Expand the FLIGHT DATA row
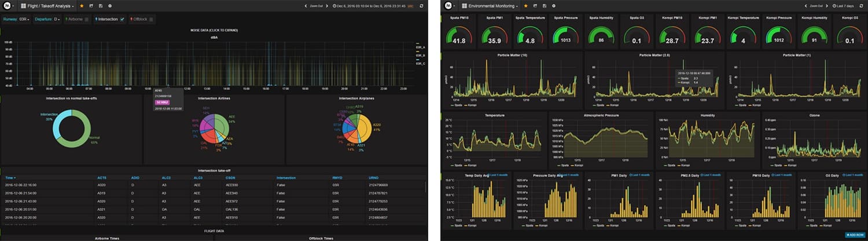 point(214,231)
